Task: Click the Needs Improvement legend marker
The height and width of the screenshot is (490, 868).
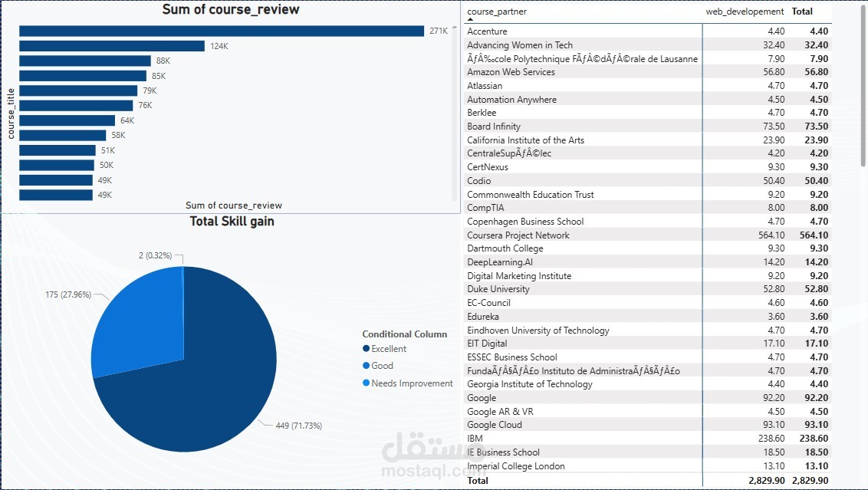Action: 366,383
